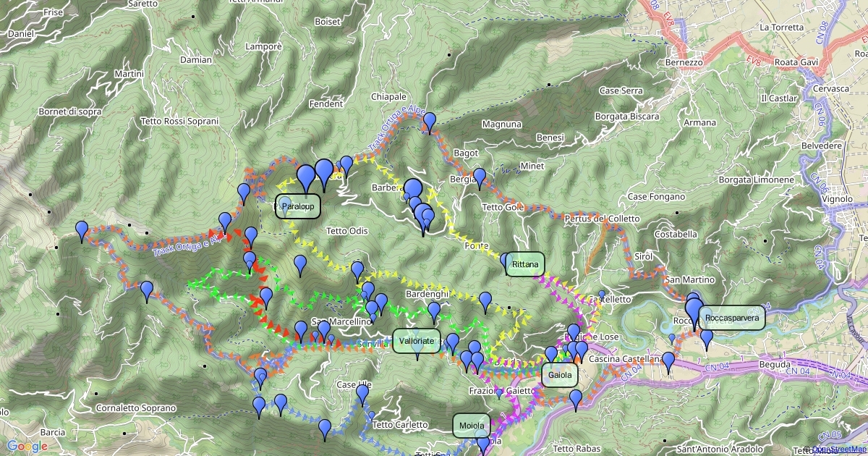868x456 pixels.
Task: Select the small marker left of Roccasparvera's lower marker
Action: tap(672, 338)
